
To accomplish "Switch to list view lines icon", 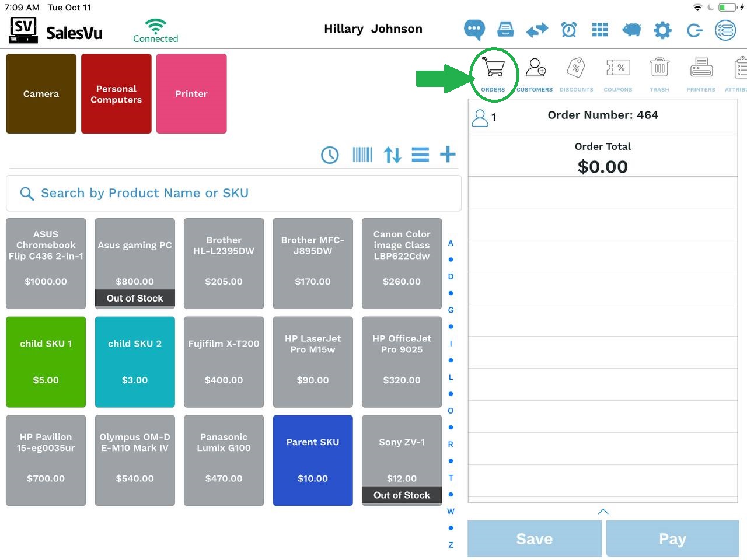I will [x=420, y=155].
